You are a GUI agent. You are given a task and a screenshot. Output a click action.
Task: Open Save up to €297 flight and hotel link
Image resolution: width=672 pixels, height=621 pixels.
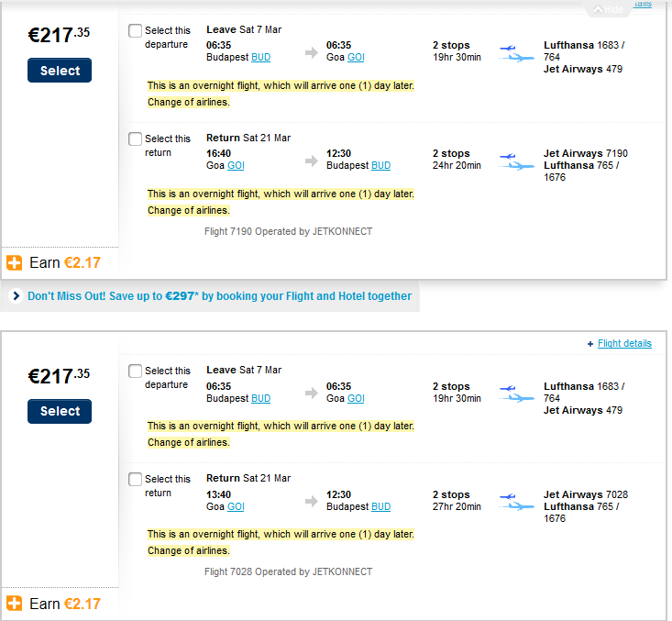click(219, 296)
